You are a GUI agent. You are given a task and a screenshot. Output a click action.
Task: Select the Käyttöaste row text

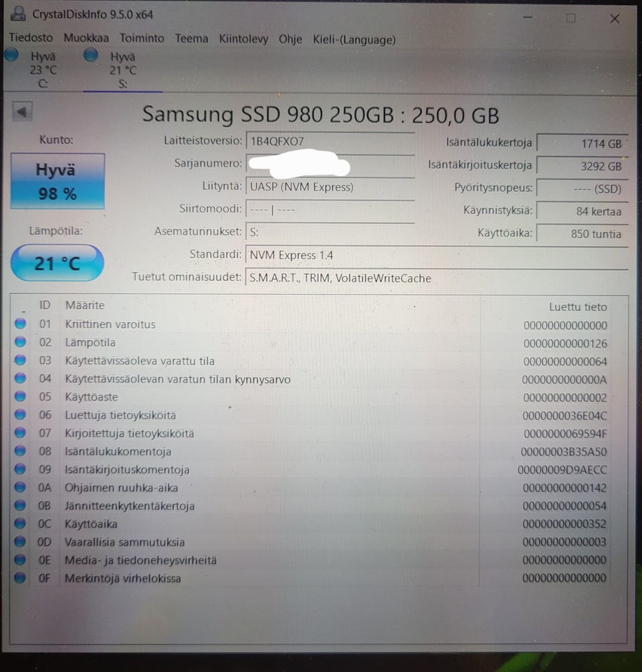(x=92, y=397)
